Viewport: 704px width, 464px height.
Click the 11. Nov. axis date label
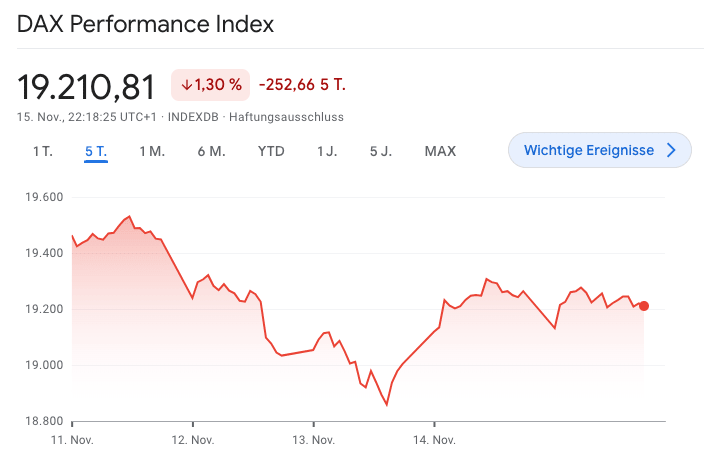pos(72,439)
